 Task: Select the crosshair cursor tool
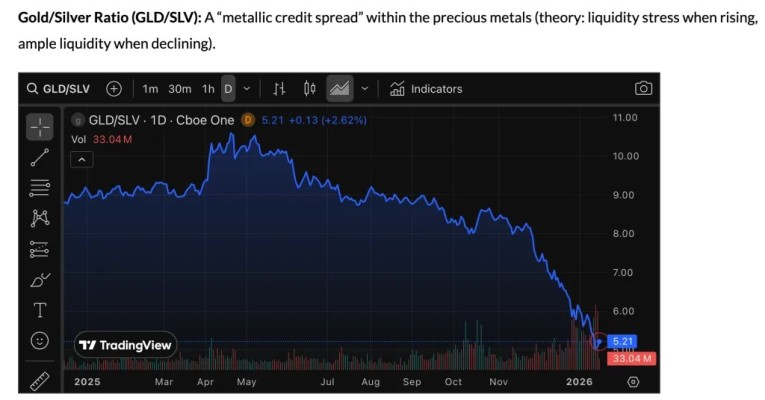(39, 126)
